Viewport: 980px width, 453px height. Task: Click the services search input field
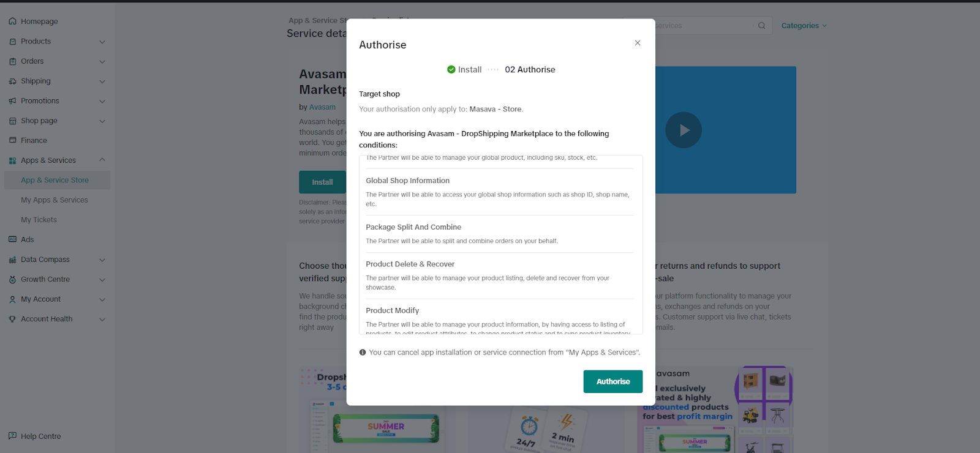(698, 26)
